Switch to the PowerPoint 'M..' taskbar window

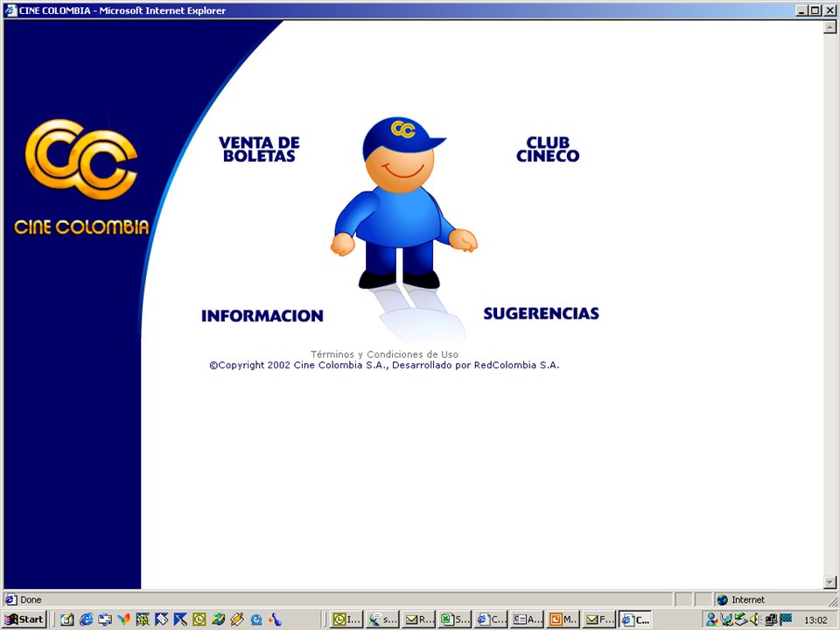point(563,619)
